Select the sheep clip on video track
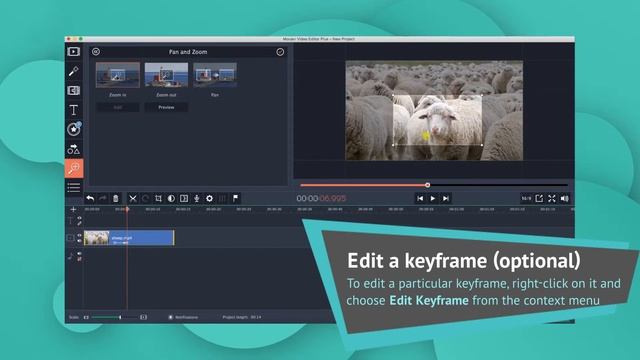Screen dimensions: 640x360 point(129,238)
